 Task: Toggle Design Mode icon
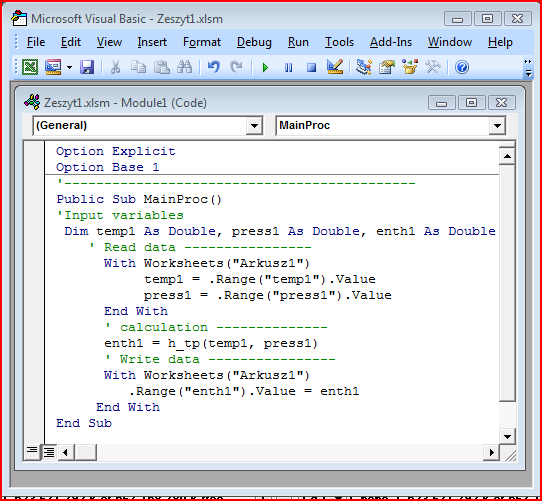[x=335, y=67]
